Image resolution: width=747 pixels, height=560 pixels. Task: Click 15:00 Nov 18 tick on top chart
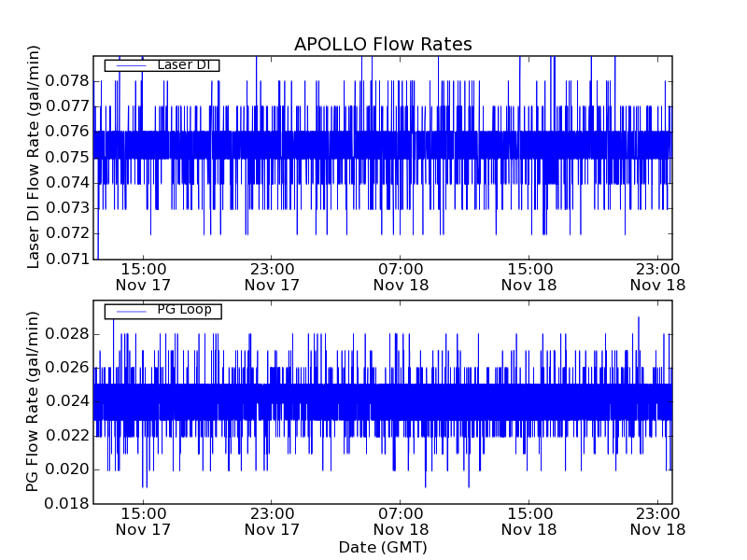pos(529,276)
